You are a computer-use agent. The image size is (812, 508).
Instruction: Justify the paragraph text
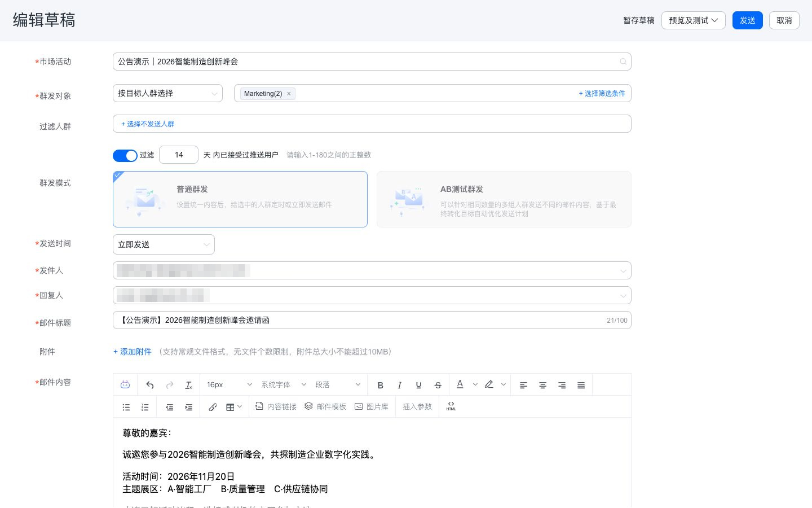click(581, 385)
